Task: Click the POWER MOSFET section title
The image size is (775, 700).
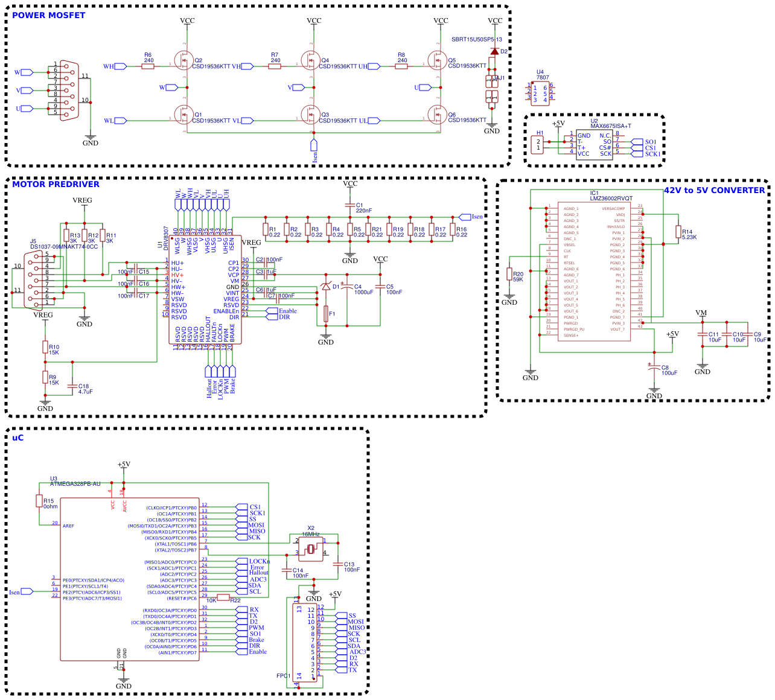Action: click(x=49, y=15)
